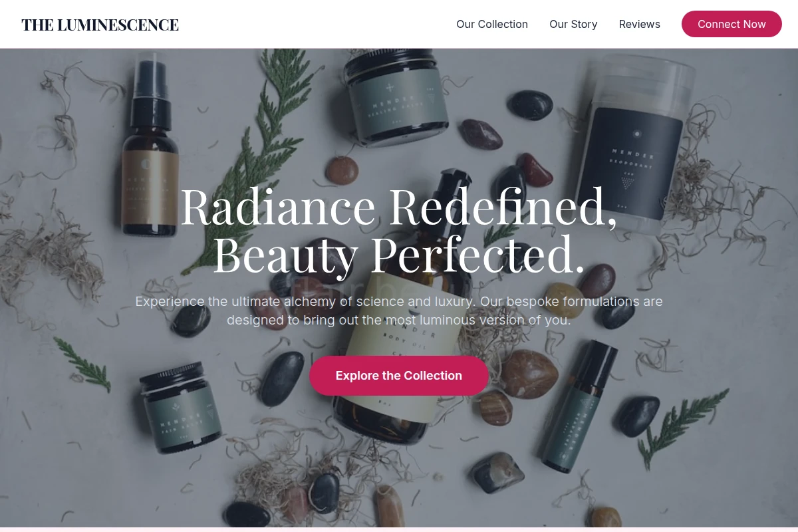The height and width of the screenshot is (532, 798).
Task: Open the Our Collection nav link
Action: [492, 24]
